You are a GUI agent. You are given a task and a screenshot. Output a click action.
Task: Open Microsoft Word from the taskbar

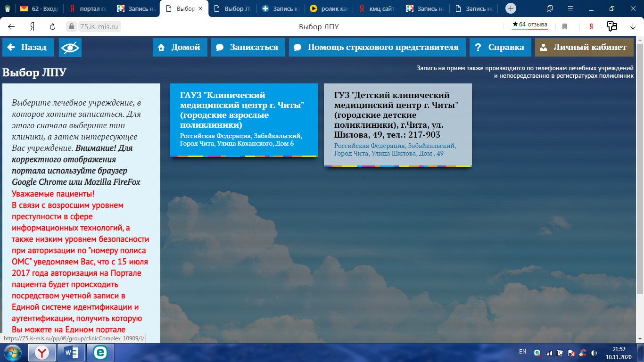pos(71,352)
